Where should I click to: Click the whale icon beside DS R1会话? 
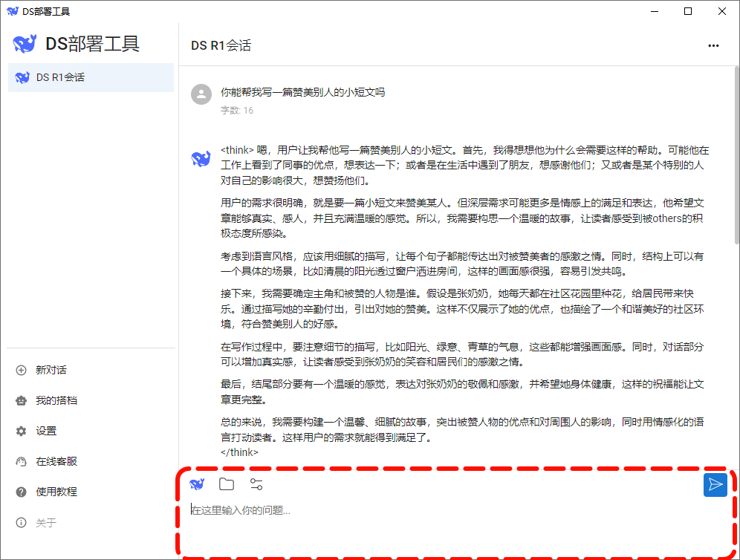point(22,77)
